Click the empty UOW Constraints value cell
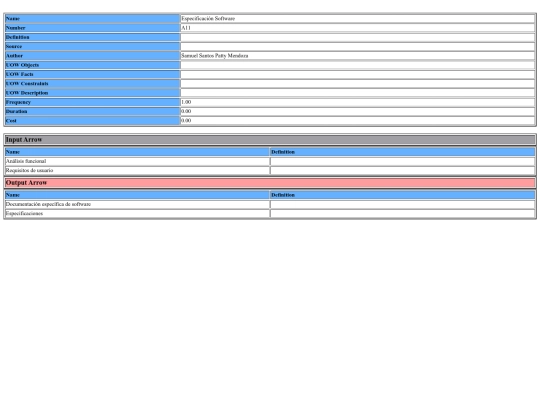The image size is (540, 405). (x=358, y=84)
